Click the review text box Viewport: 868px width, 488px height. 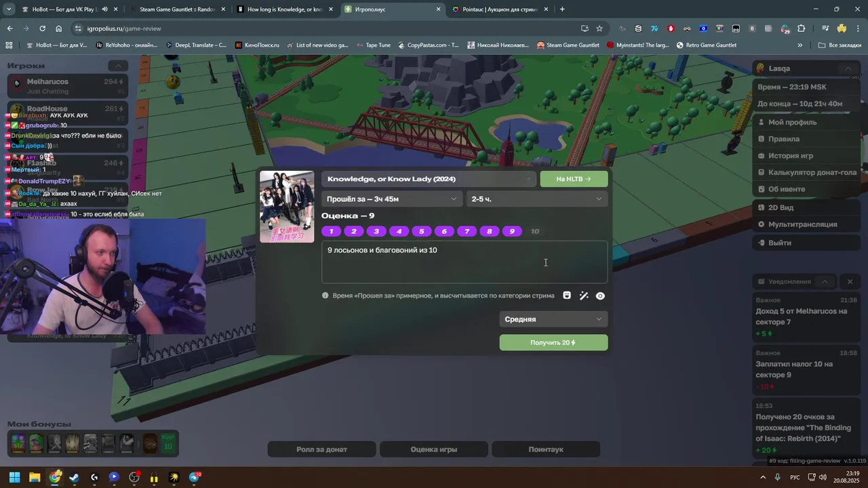tap(465, 262)
